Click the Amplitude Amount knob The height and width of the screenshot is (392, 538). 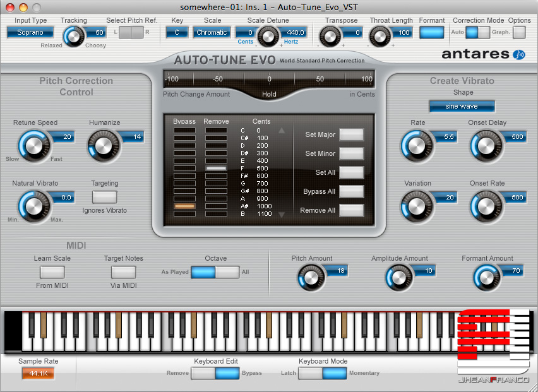tap(399, 278)
